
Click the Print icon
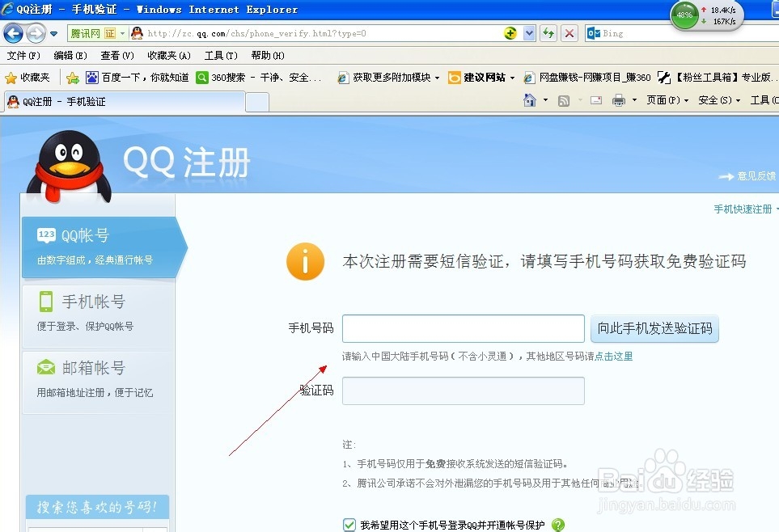[619, 100]
